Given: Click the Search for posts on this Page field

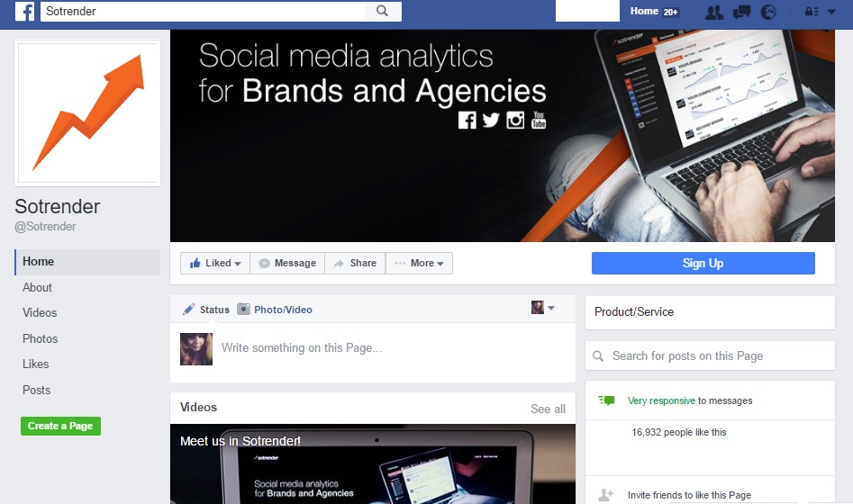Looking at the screenshot, I should (710, 356).
